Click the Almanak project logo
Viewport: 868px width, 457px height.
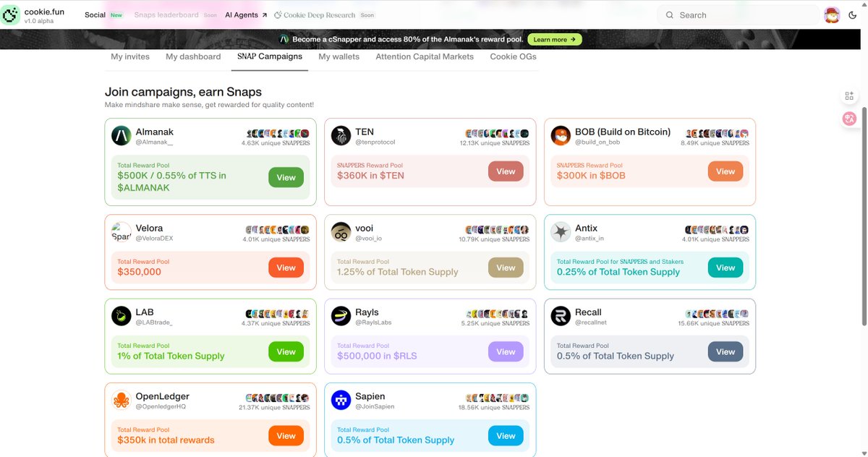[121, 136]
